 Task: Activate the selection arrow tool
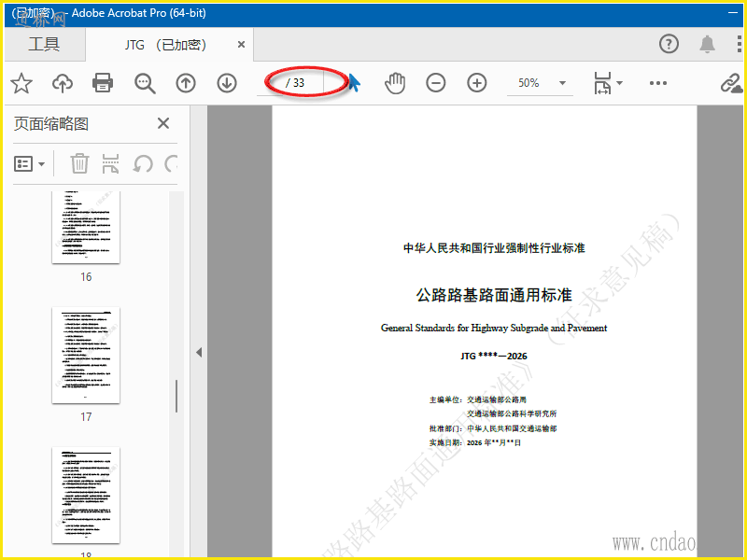pyautogui.click(x=354, y=83)
